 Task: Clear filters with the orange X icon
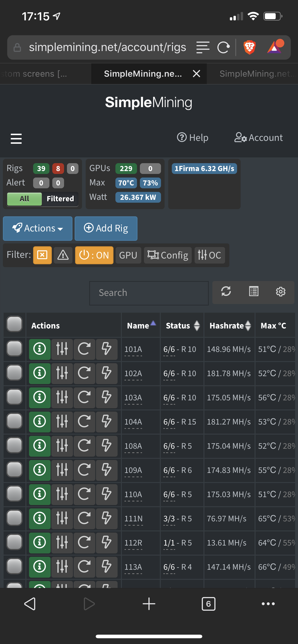point(42,255)
